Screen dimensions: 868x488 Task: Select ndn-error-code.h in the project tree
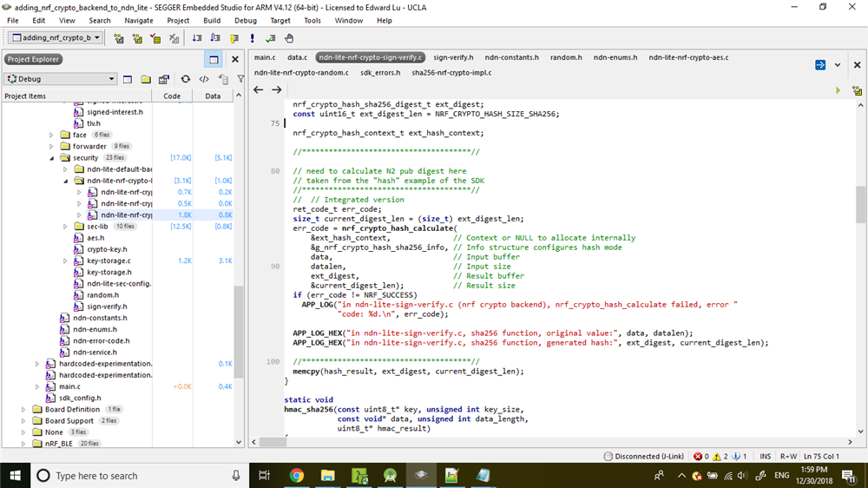pyautogui.click(x=102, y=340)
